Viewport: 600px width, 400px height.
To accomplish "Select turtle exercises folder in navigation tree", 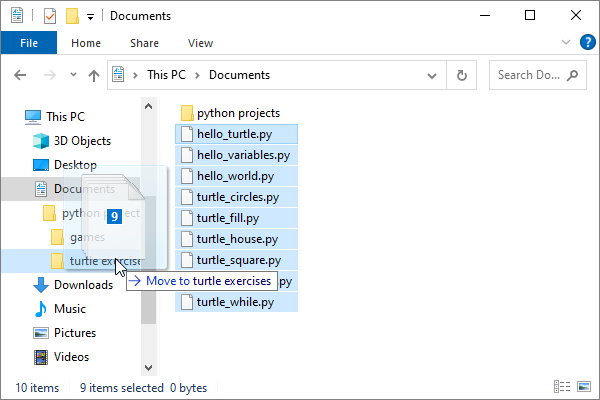I will click(70, 261).
